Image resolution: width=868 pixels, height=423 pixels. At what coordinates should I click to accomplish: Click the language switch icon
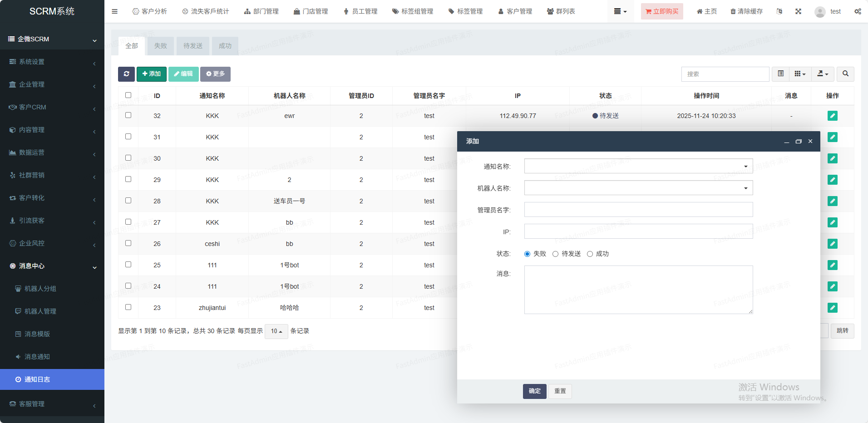tap(779, 11)
